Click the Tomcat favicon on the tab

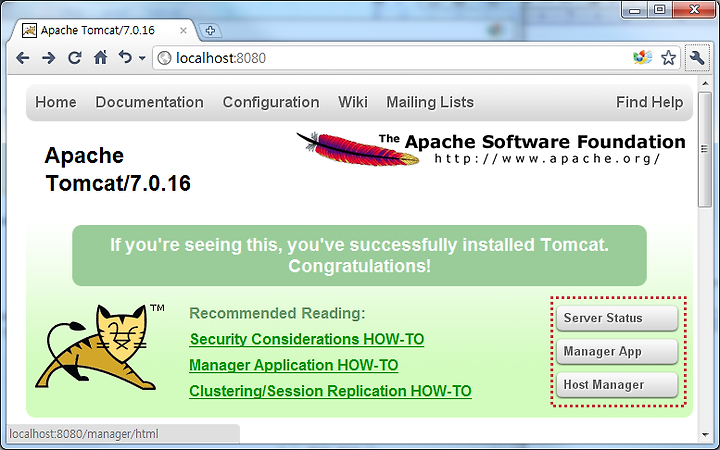(x=29, y=30)
